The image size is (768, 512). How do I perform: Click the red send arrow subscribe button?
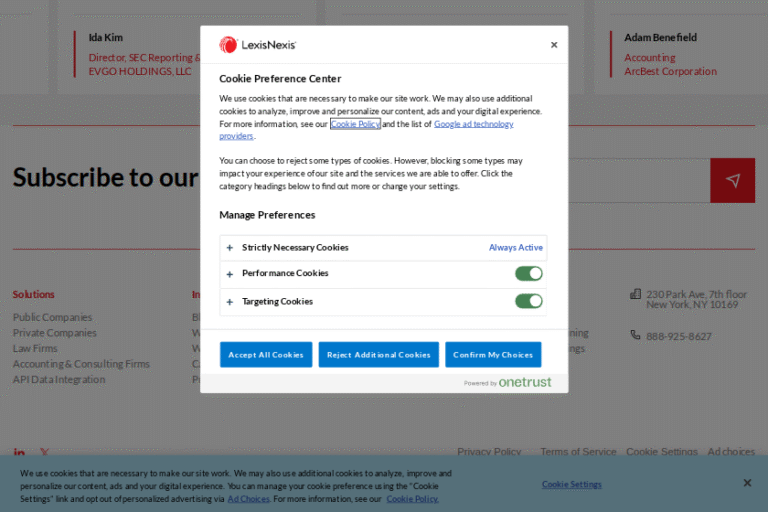coord(733,180)
